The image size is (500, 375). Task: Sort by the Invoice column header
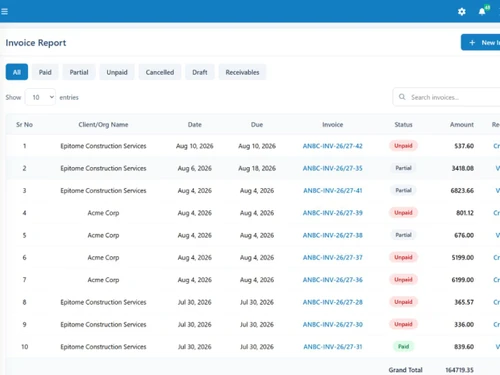click(332, 125)
